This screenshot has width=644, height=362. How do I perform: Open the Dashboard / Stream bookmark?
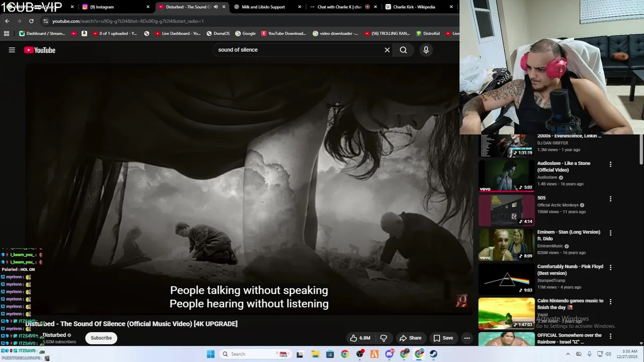42,34
